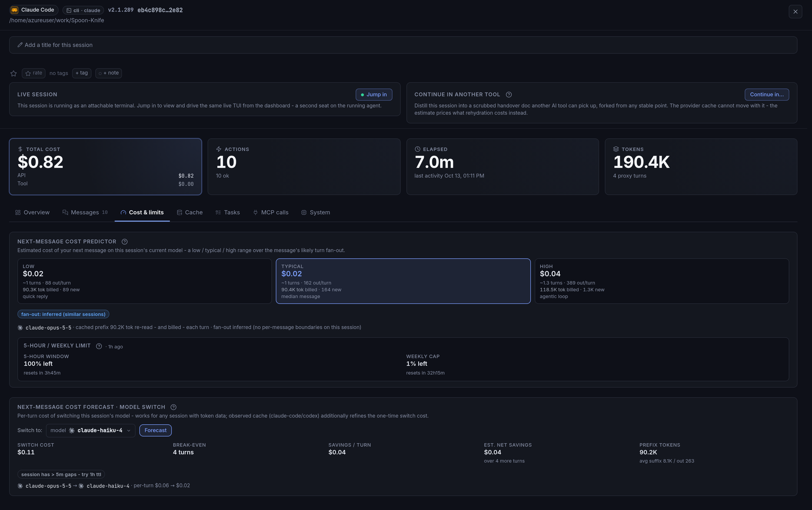
Task: Click the fan-out: inferred badge
Action: tap(63, 314)
